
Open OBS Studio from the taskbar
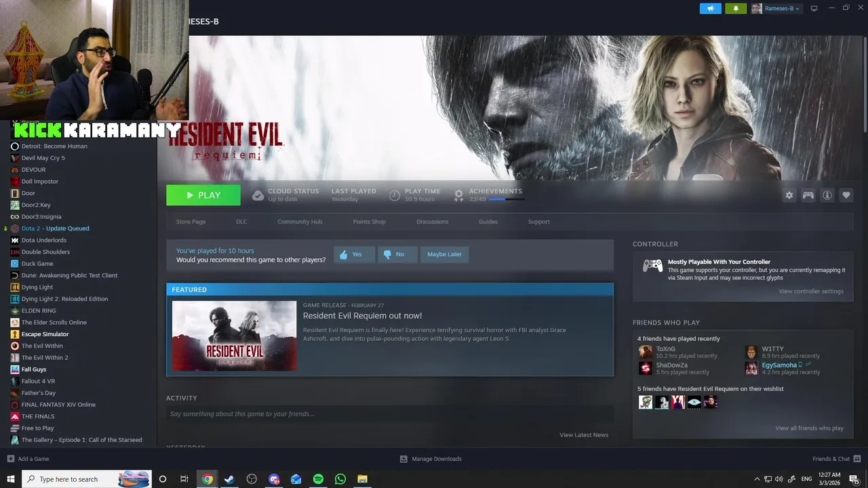[x=252, y=479]
